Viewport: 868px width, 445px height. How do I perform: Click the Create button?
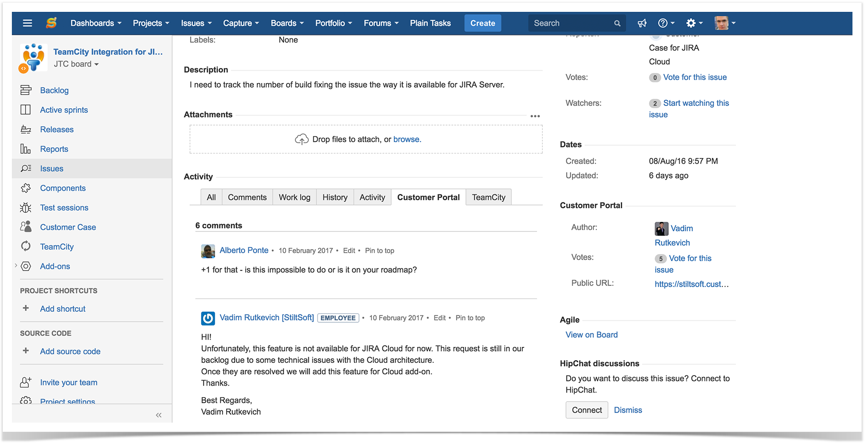pos(483,23)
